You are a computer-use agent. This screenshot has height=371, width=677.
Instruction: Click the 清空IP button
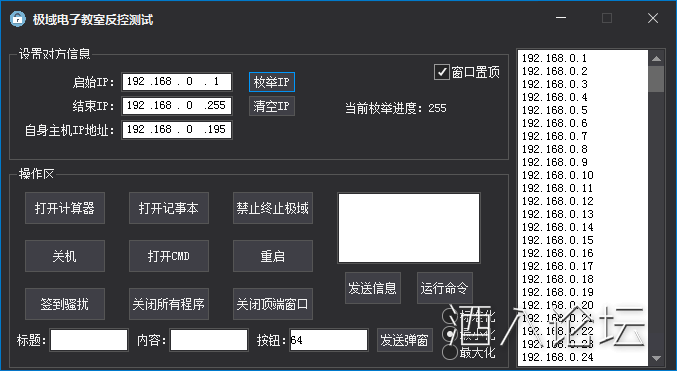(x=272, y=106)
